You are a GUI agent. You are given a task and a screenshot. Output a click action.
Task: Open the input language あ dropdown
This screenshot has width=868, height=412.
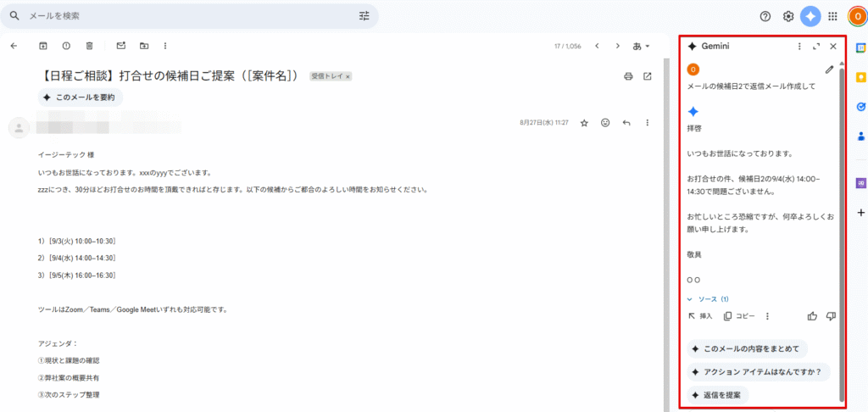point(641,46)
